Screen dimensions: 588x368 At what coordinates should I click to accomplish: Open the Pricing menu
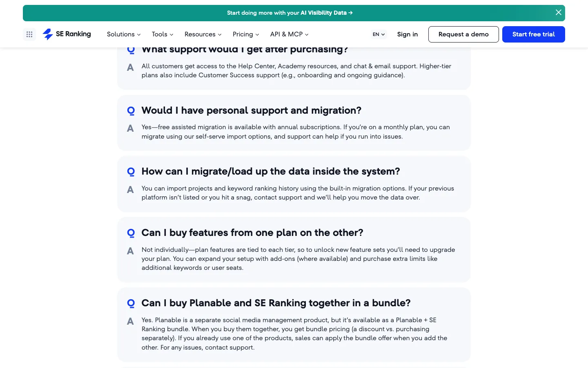[x=246, y=34]
